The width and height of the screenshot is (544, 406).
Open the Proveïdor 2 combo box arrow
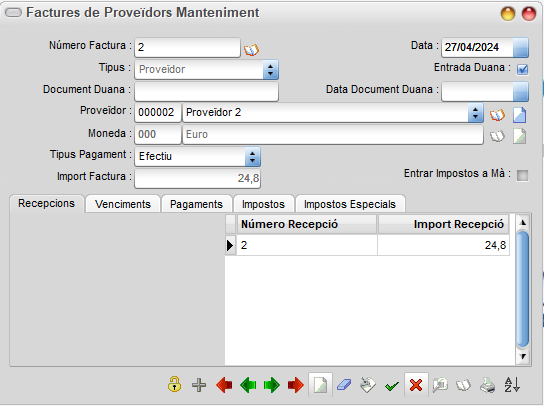(x=475, y=113)
